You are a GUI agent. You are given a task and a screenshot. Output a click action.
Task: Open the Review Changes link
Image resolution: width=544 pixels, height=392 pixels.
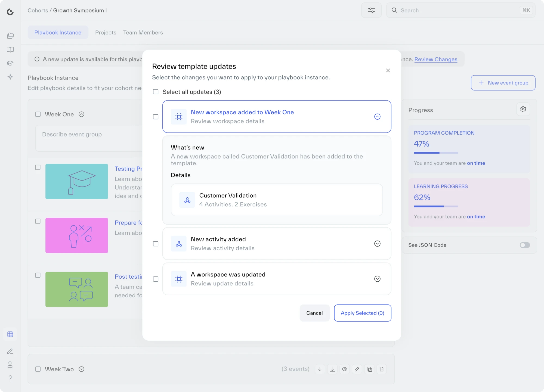click(x=436, y=59)
